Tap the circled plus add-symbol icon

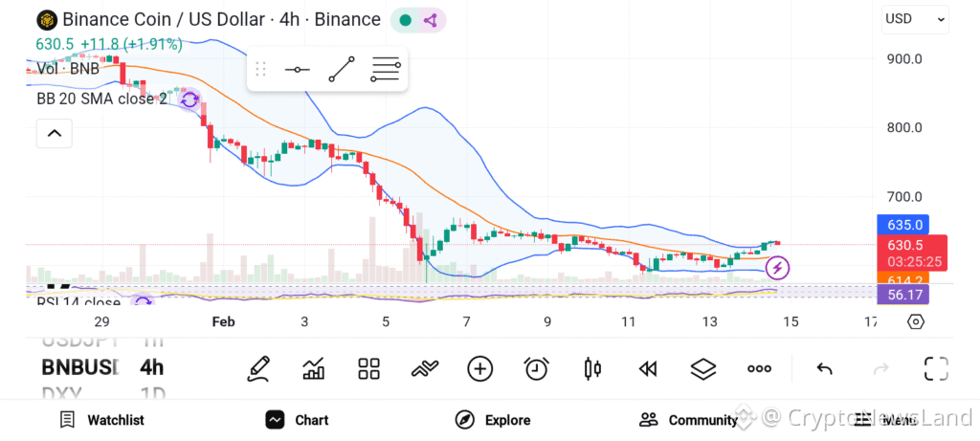click(x=480, y=368)
